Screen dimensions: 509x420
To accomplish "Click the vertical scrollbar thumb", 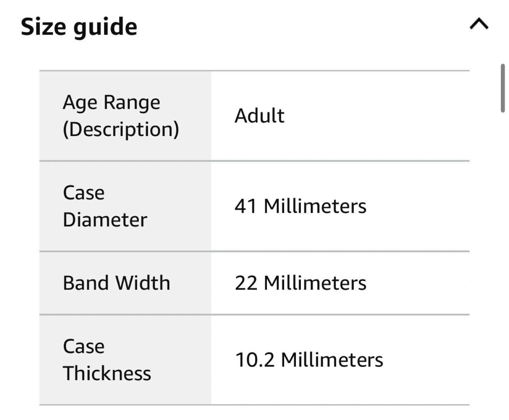I will coord(503,88).
